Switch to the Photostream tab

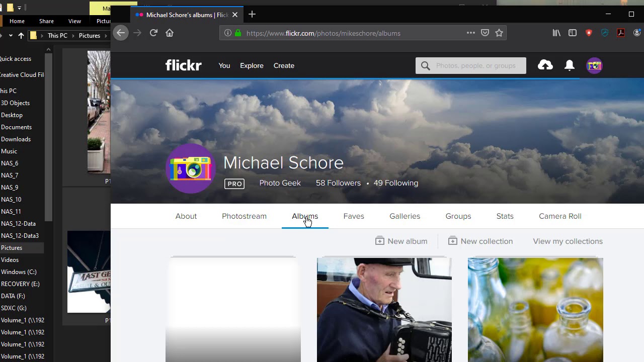(x=244, y=216)
